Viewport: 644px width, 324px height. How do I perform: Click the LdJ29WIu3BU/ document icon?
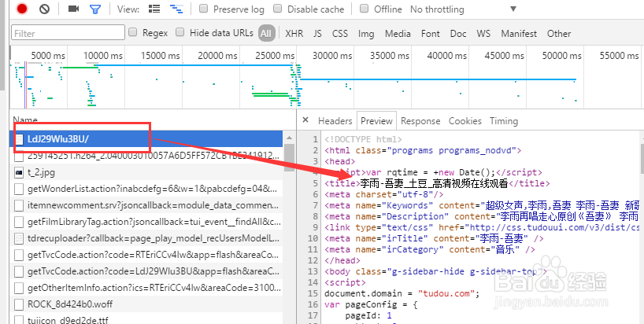click(x=19, y=139)
